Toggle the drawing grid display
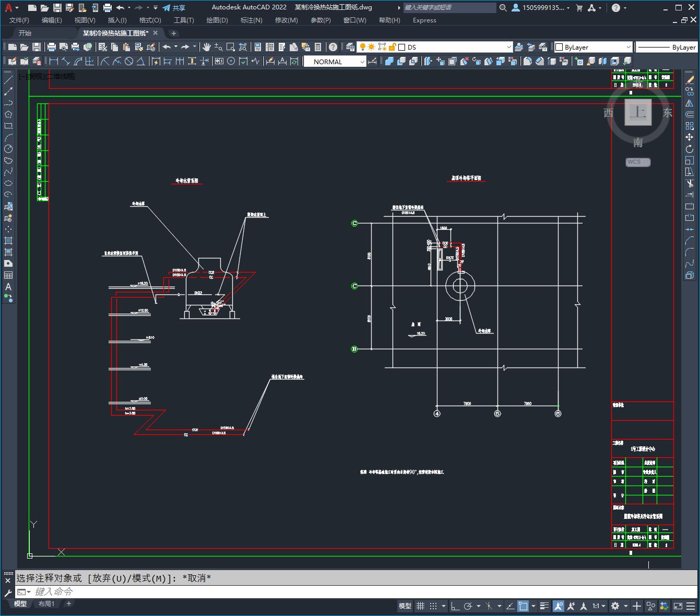Screen dimensions: 700x616 click(421, 606)
